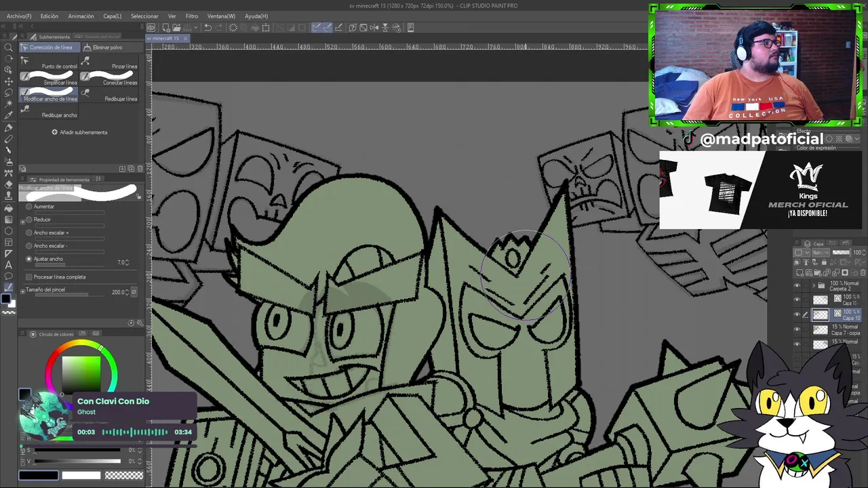Image resolution: width=868 pixels, height=488 pixels.
Task: Click the open file folder icon
Action: [x=176, y=28]
